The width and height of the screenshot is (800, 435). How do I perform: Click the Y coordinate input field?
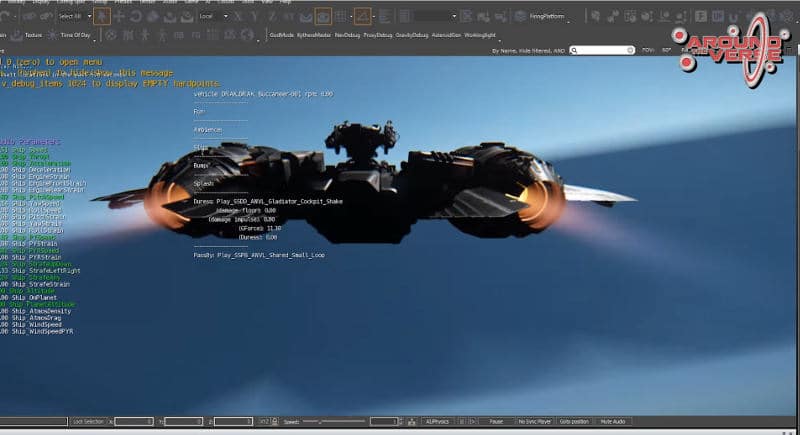(184, 422)
